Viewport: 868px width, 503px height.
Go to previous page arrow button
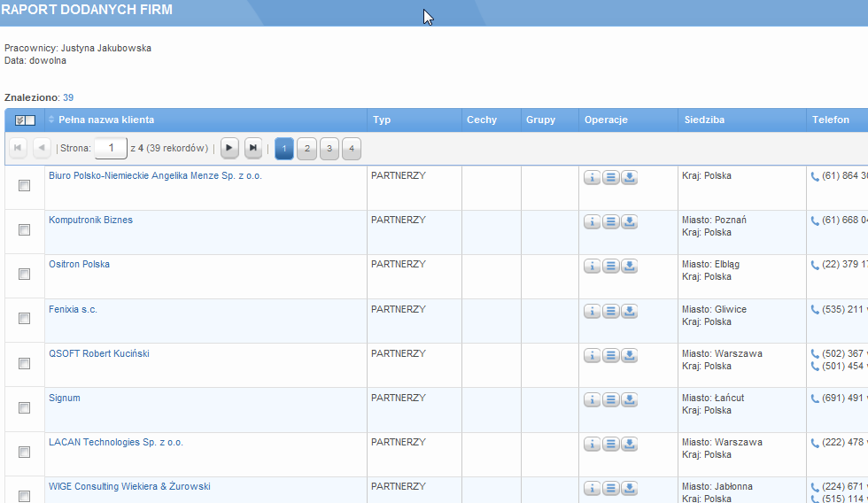pos(42,148)
